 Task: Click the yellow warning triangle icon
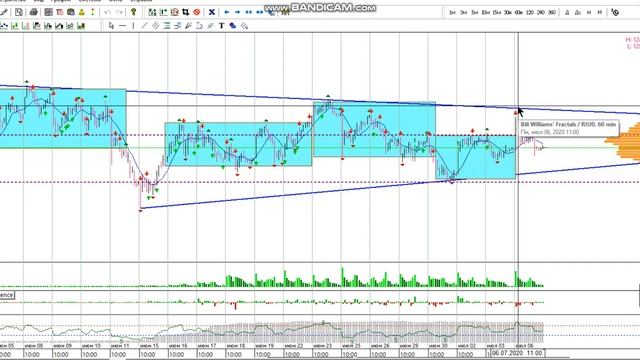click(x=82, y=12)
